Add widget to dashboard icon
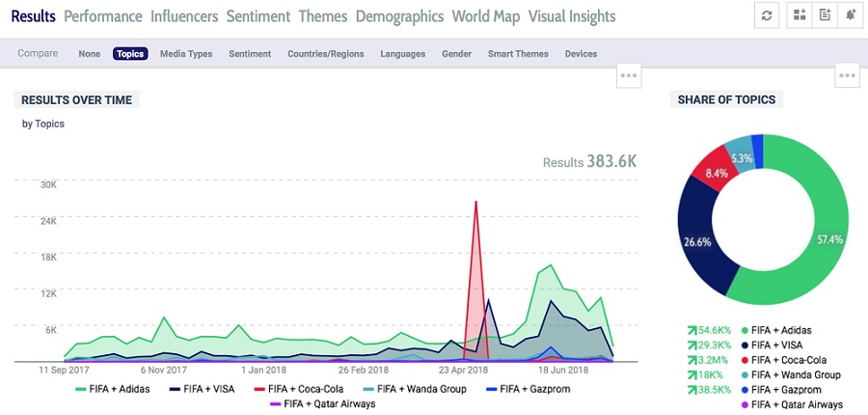 pos(800,15)
